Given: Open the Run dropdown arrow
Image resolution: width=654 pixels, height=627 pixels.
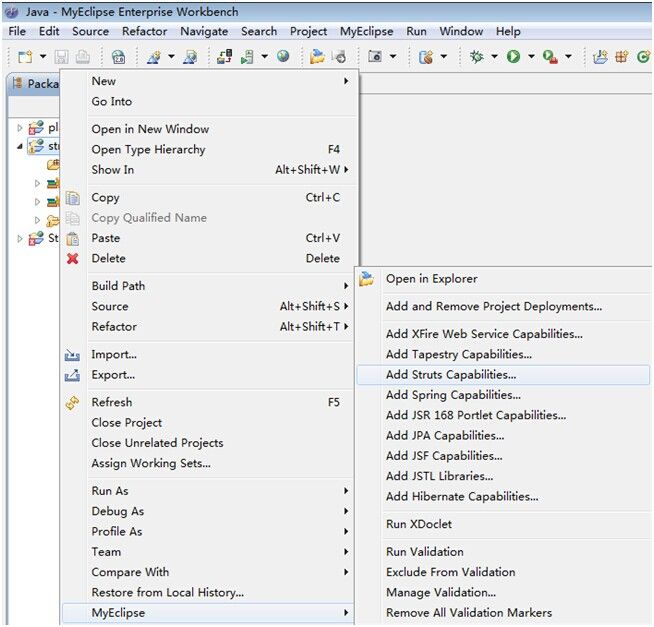Looking at the screenshot, I should tap(531, 56).
